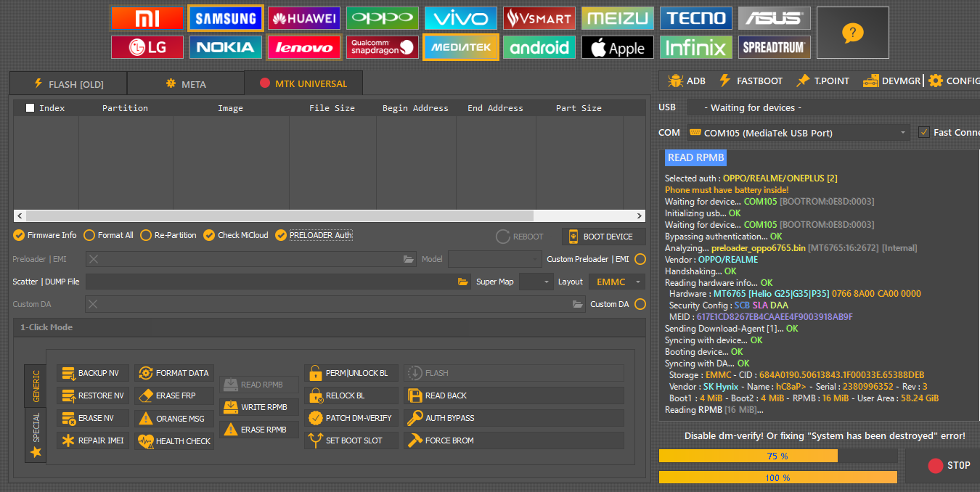Run the Erase FRP function
Image resolution: width=980 pixels, height=492 pixels.
(174, 395)
